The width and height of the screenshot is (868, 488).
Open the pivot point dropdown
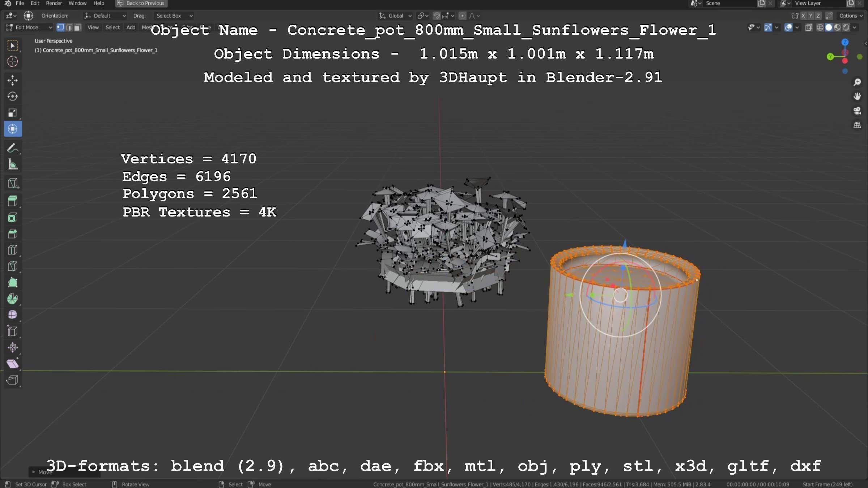coord(422,16)
